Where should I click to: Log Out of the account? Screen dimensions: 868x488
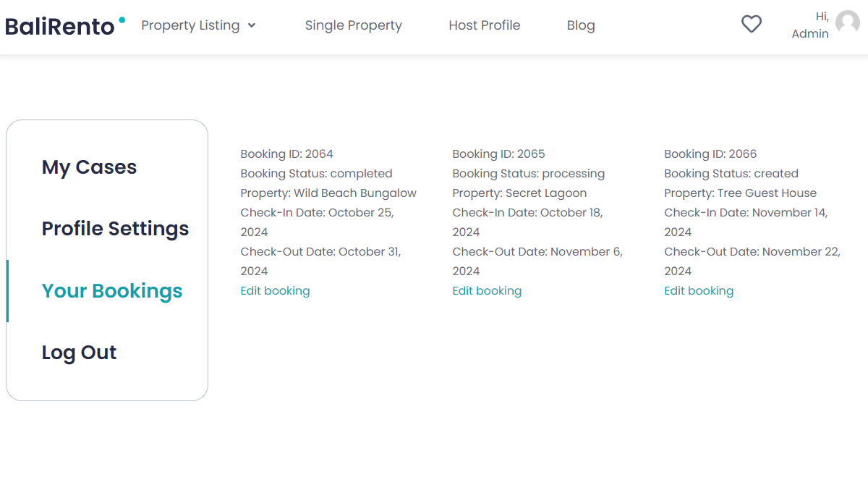(79, 353)
